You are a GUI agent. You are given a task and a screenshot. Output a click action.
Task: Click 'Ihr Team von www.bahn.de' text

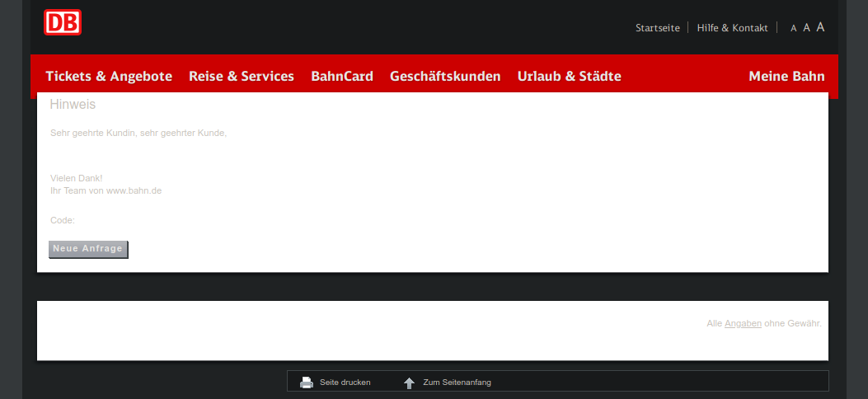(106, 190)
